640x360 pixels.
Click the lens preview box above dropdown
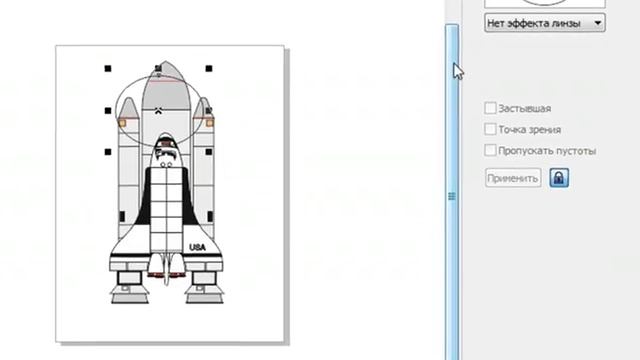click(x=544, y=4)
